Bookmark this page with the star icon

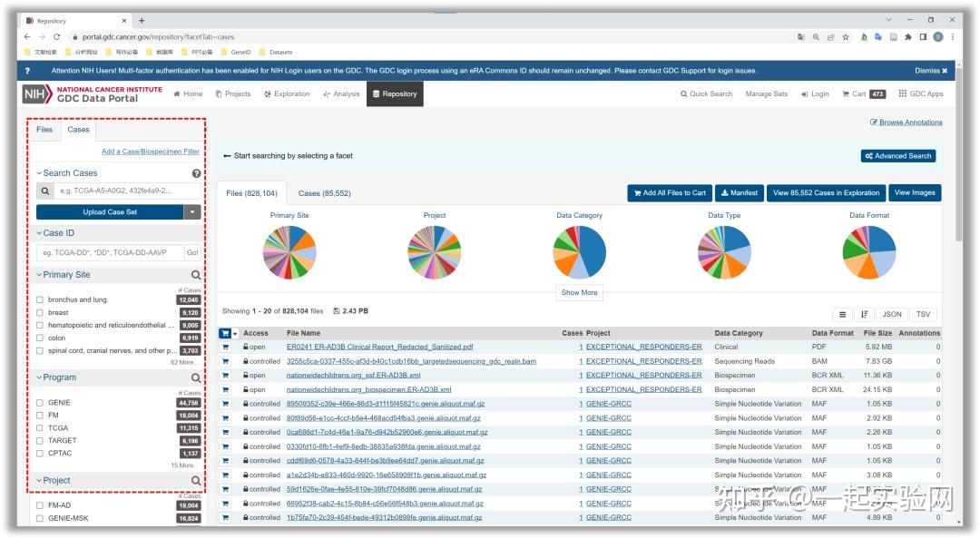[x=846, y=37]
